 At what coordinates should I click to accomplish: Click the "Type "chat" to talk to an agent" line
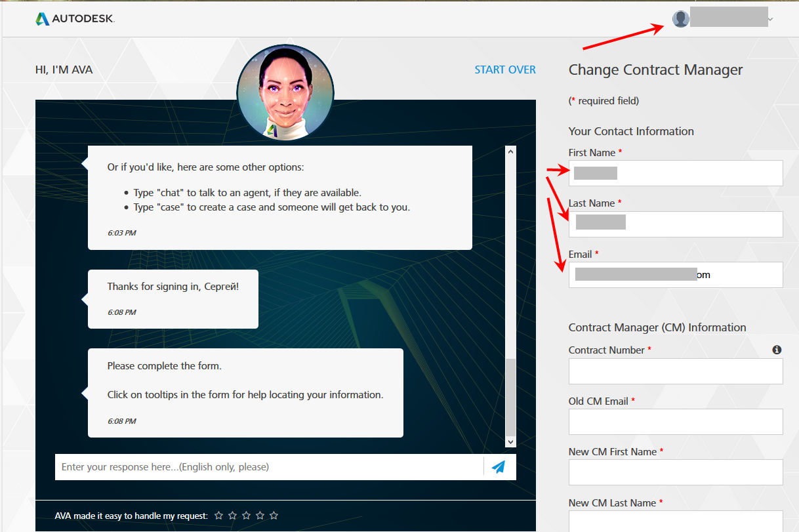click(x=248, y=192)
